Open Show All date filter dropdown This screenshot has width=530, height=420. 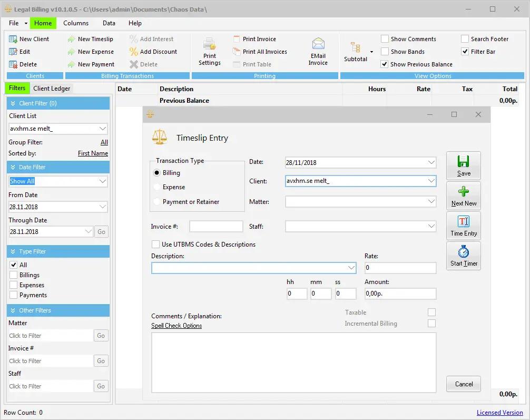click(102, 181)
